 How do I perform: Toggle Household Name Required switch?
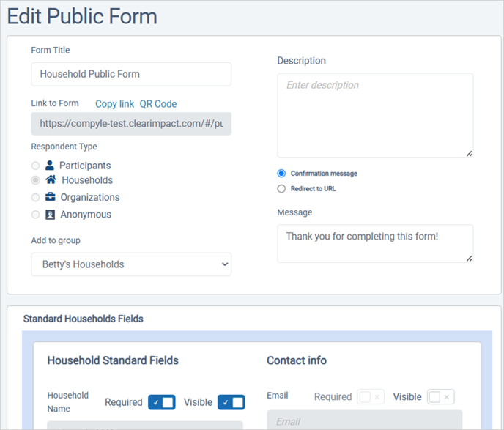coord(161,402)
